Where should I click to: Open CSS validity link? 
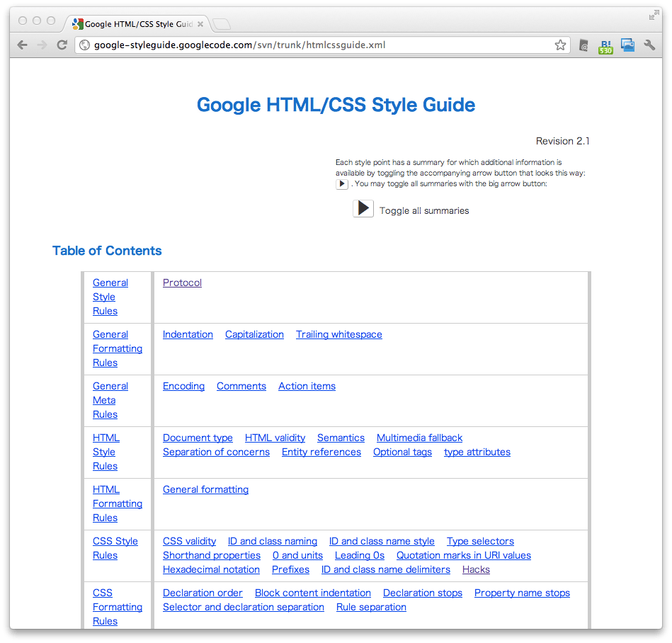pyautogui.click(x=189, y=541)
